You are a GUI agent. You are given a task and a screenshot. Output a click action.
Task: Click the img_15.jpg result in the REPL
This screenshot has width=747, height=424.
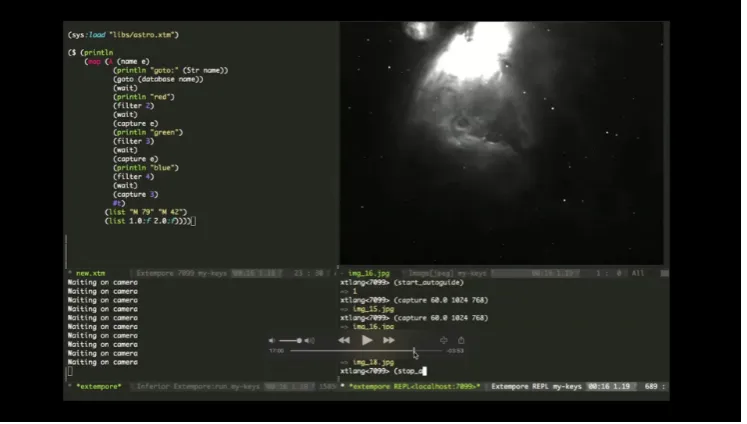[376, 311]
